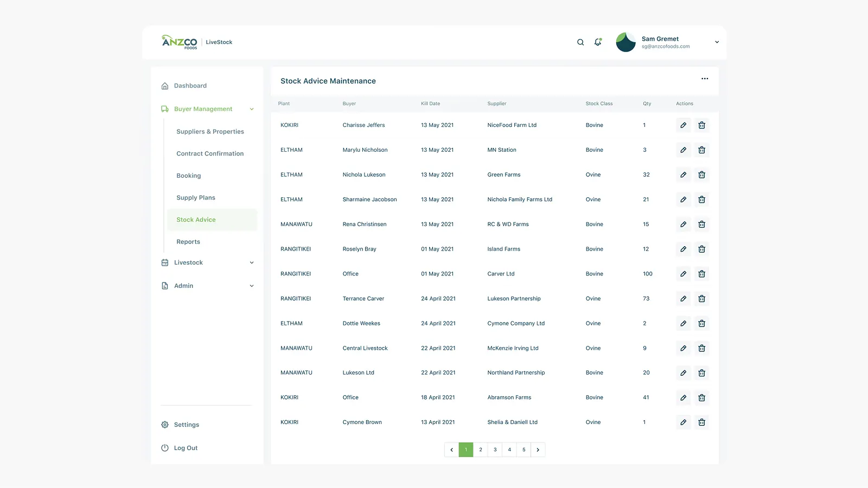Edit the Terrance Carver row
Screen dimensions: 868x488
click(684, 299)
